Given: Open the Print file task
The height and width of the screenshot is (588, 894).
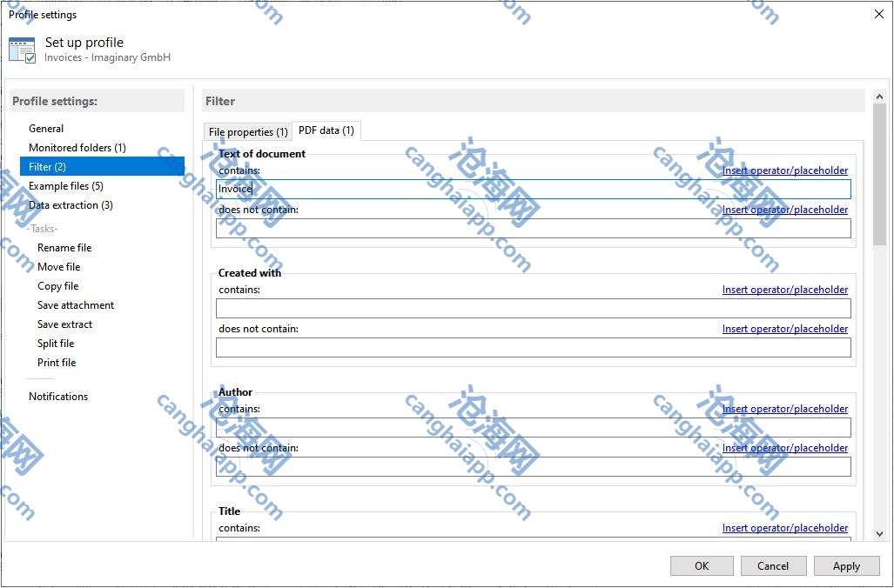Looking at the screenshot, I should [x=57, y=363].
